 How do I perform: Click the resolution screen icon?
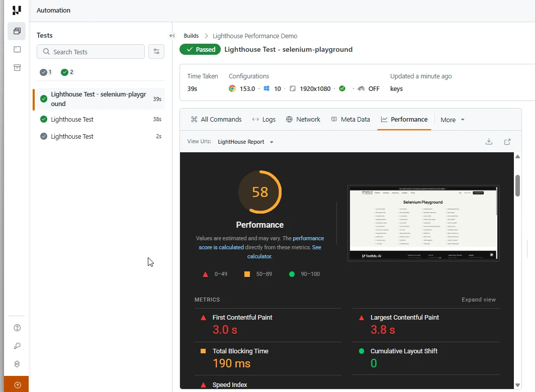293,89
